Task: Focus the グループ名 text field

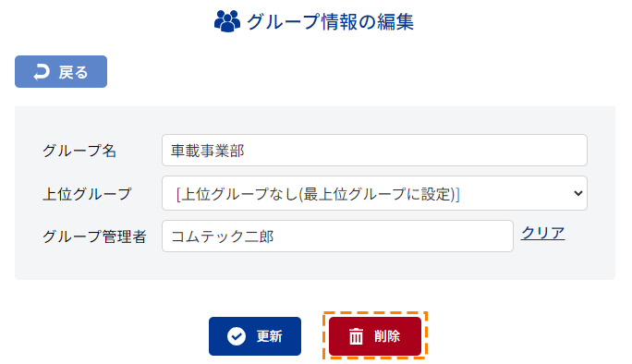Action: click(x=374, y=151)
